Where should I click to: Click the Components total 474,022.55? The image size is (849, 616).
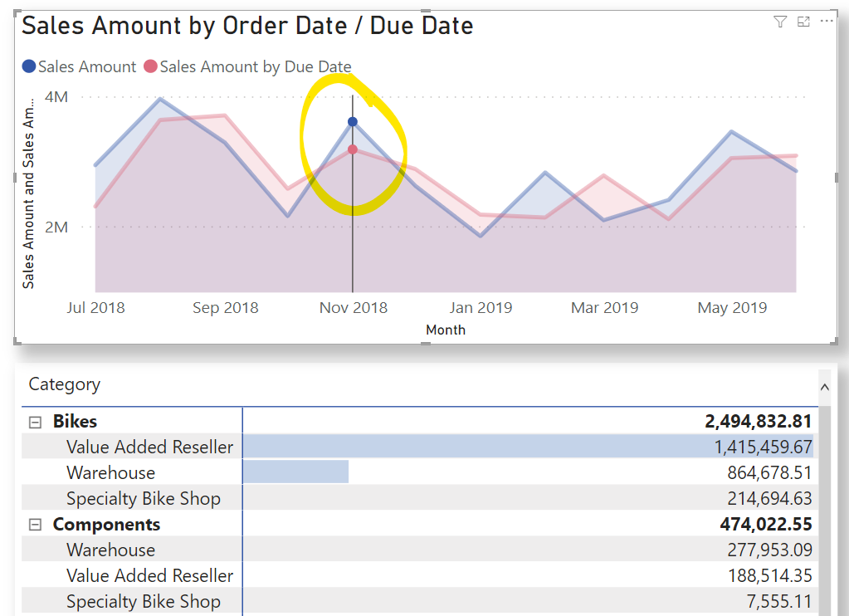(x=766, y=525)
